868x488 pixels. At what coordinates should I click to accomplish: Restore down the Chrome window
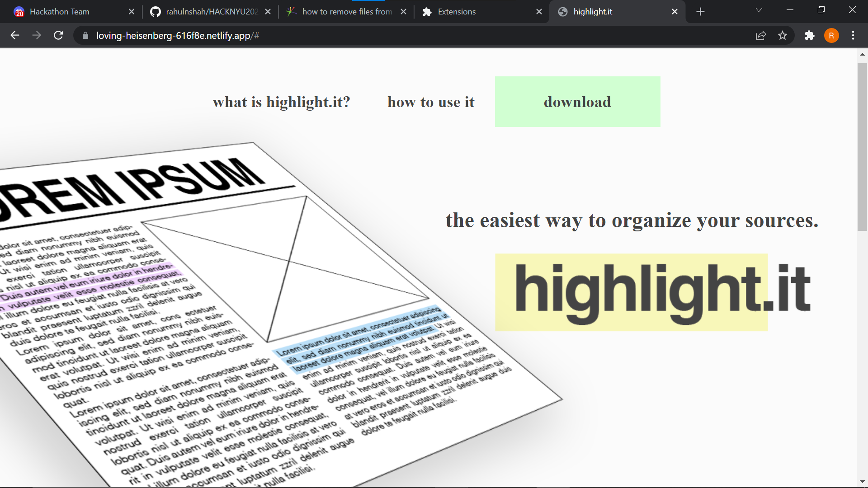(821, 10)
